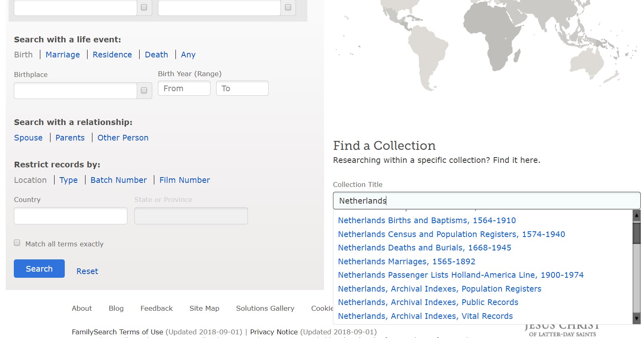644x338 pixels.
Task: Restrict records by Batch Number
Action: [118, 180]
